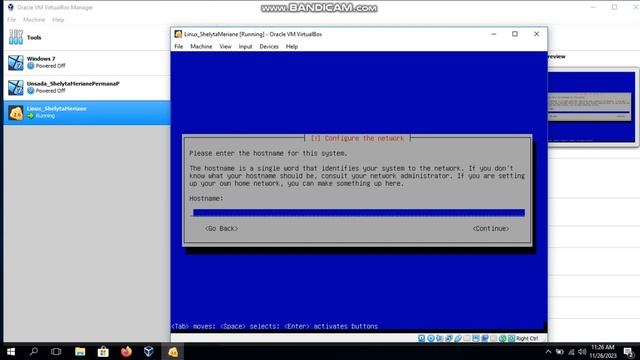The image size is (640, 360).
Task: Click the Linux VM window title bar icon
Action: pos(178,34)
